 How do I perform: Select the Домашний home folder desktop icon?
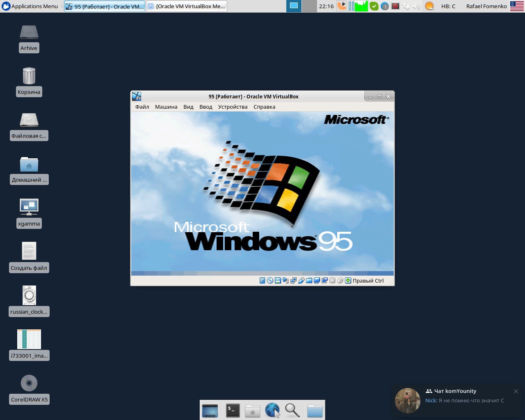pos(29,170)
